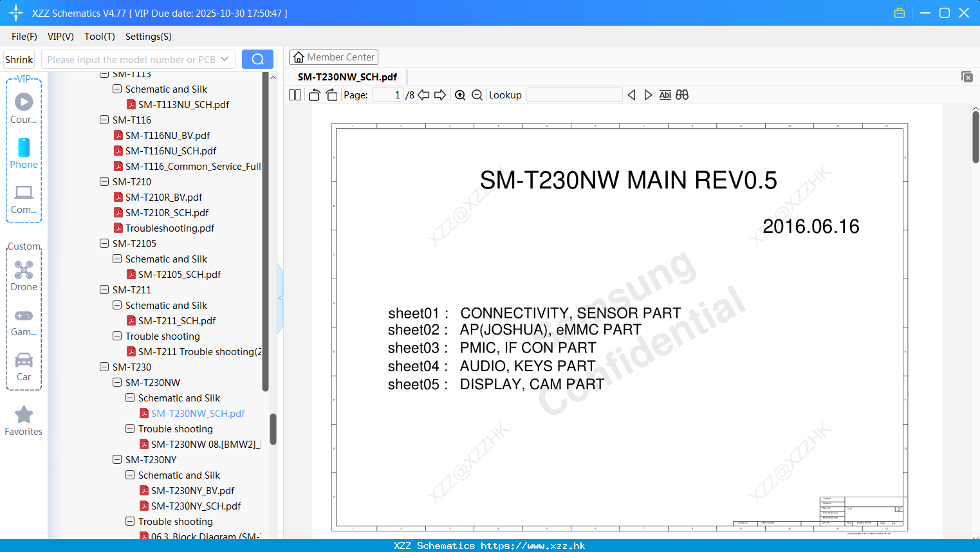Open the model number dropdown arrow
980x552 pixels.
coord(225,59)
